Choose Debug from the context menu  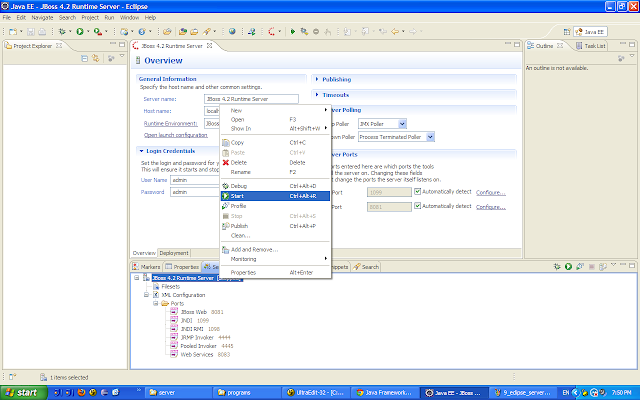tap(275, 186)
